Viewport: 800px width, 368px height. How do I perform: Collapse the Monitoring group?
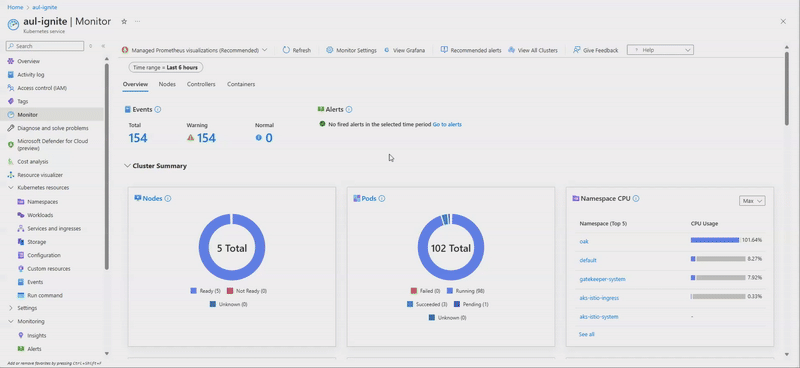point(11,321)
